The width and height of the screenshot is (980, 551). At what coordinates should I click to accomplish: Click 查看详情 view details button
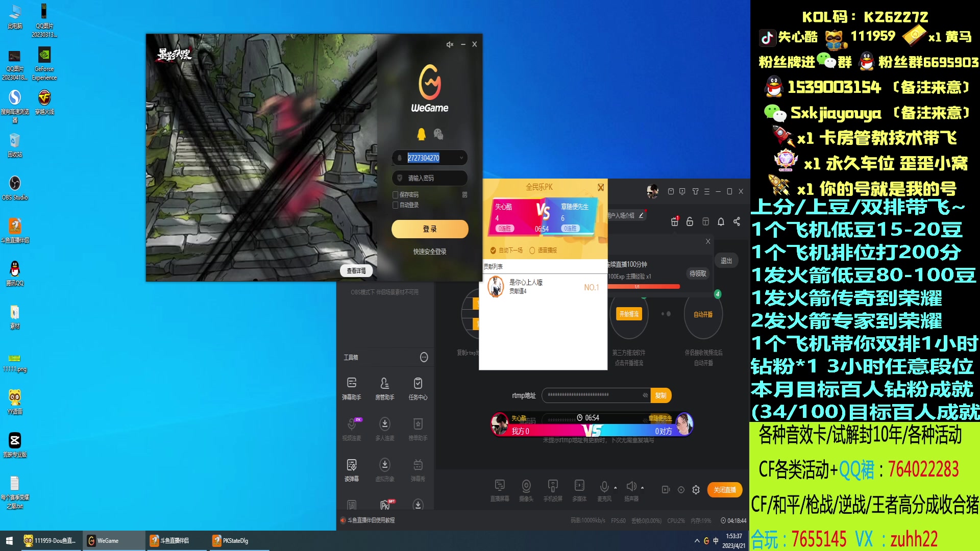(356, 271)
